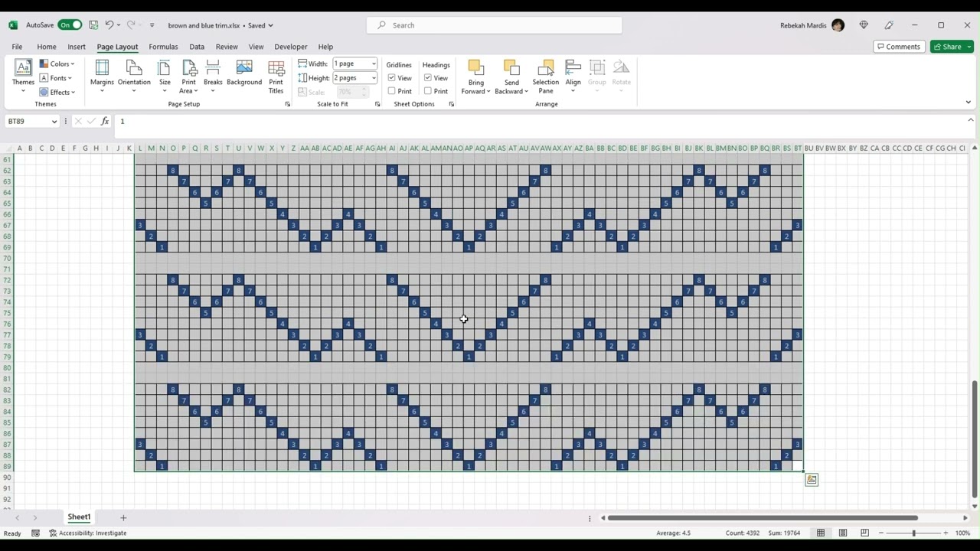Open the Customize Quick Access Toolbar dropdown
The height and width of the screenshot is (551, 980).
[x=152, y=25]
